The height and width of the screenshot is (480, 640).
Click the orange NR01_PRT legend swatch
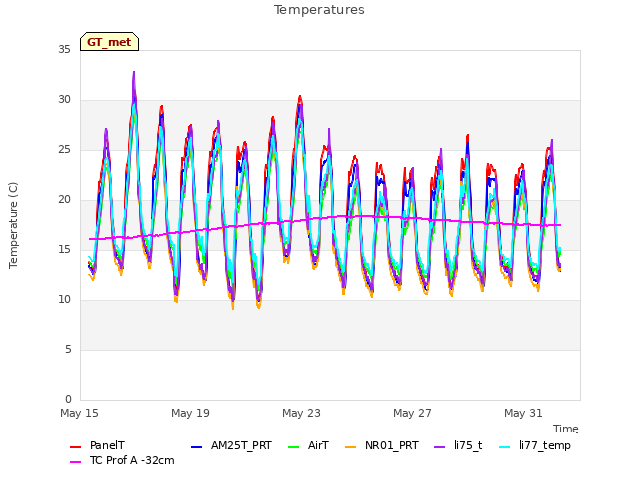(350, 447)
